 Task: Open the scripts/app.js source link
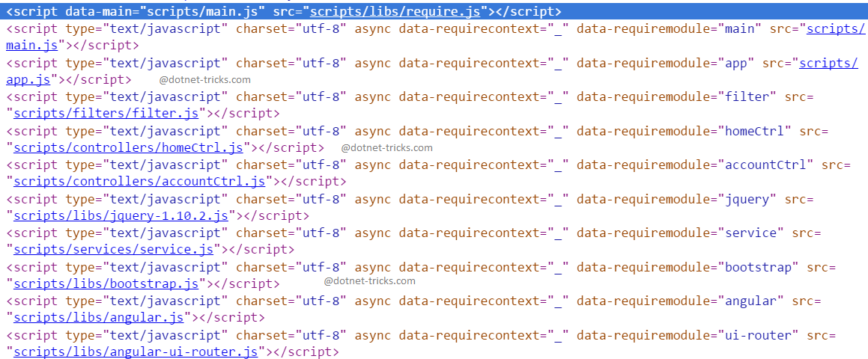(828, 63)
